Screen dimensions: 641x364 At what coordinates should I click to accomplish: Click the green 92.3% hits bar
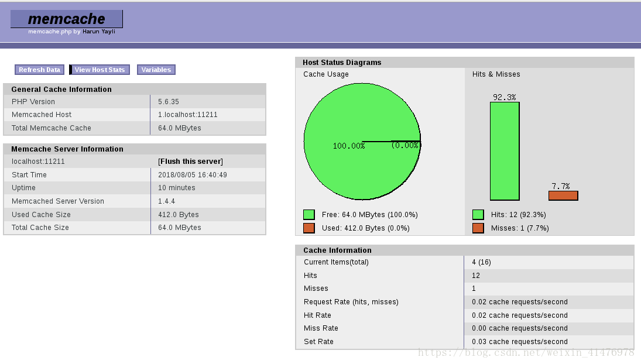tap(505, 151)
